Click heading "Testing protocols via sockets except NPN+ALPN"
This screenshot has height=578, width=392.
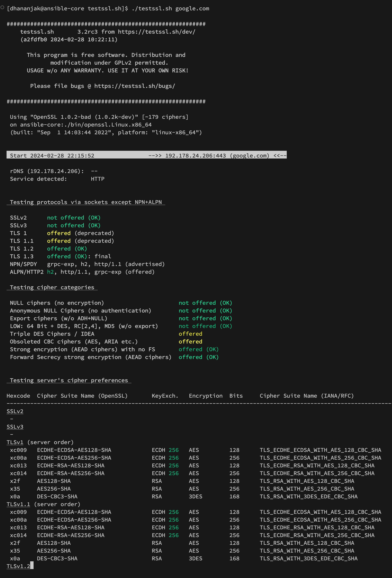pos(86,202)
